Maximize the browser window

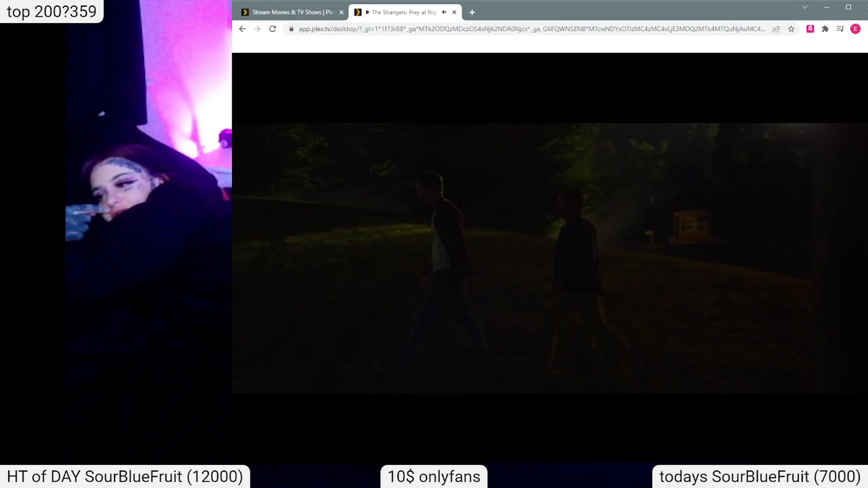pyautogui.click(x=849, y=7)
